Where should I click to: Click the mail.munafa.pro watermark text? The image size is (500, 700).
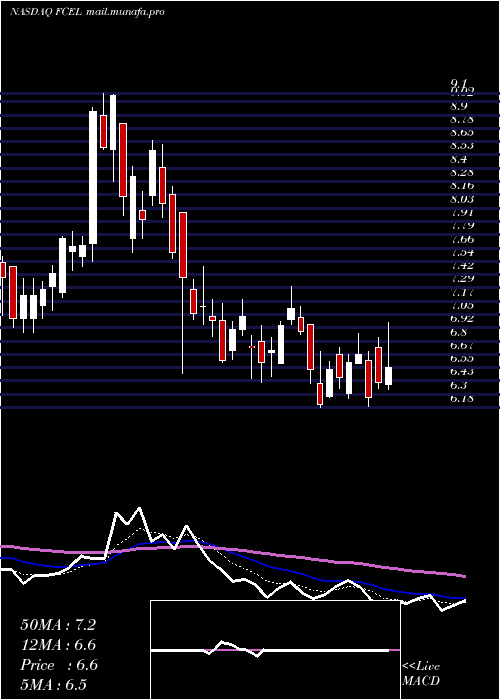coord(124,12)
